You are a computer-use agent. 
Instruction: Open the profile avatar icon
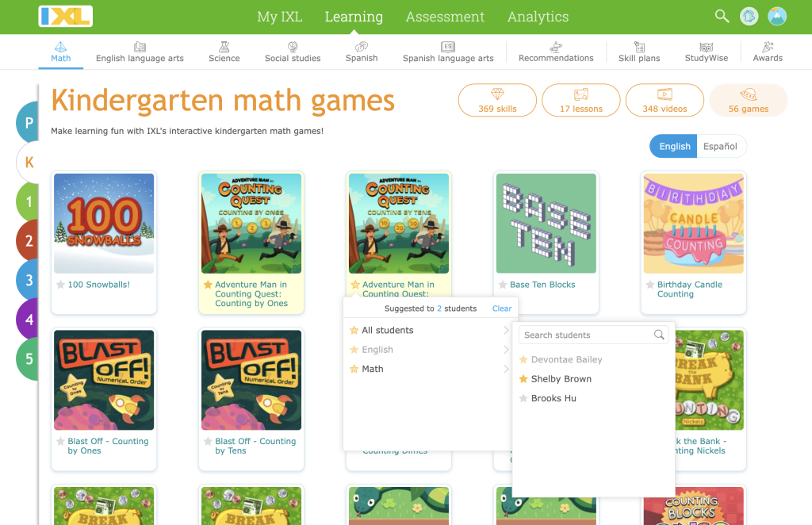pyautogui.click(x=777, y=17)
